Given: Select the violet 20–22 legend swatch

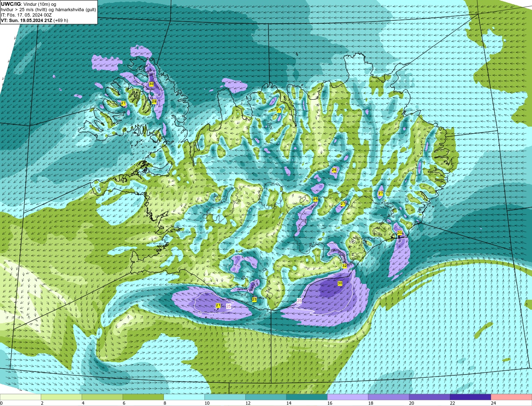Looking at the screenshot, I should pyautogui.click(x=430, y=397).
